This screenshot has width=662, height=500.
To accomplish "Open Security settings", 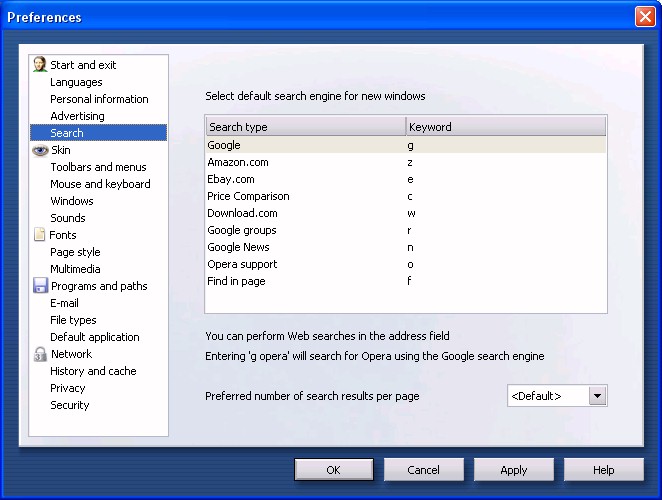I will [x=70, y=405].
